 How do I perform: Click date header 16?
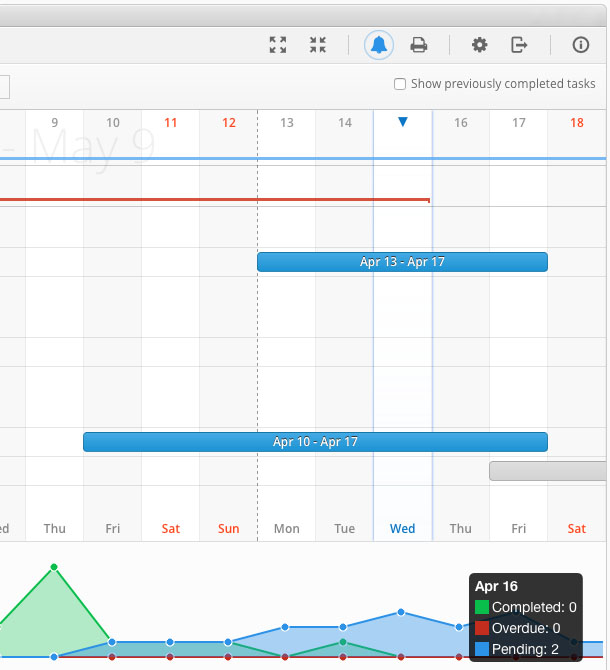click(460, 123)
